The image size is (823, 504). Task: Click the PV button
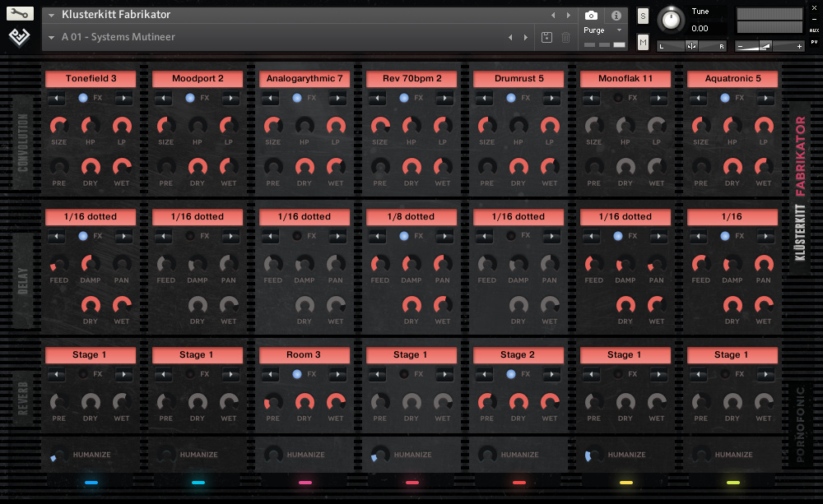pos(814,42)
